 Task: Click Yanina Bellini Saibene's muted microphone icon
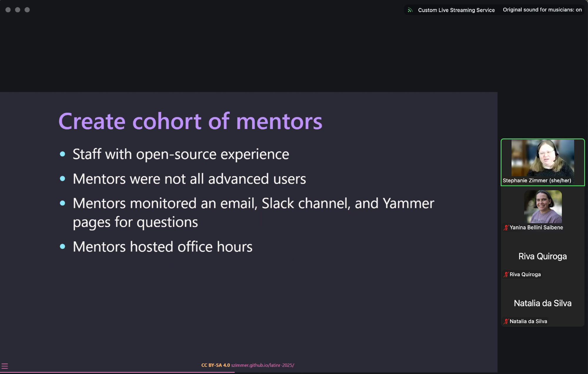(x=506, y=228)
